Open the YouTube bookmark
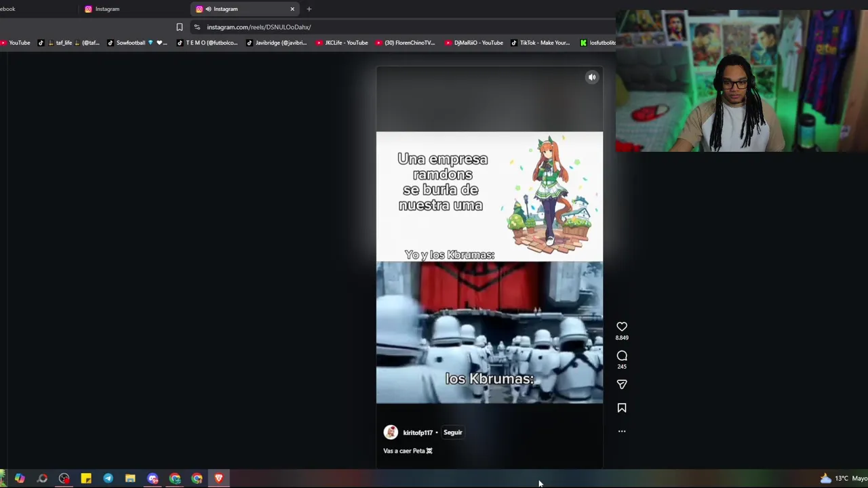This screenshot has width=868, height=488. [15, 43]
